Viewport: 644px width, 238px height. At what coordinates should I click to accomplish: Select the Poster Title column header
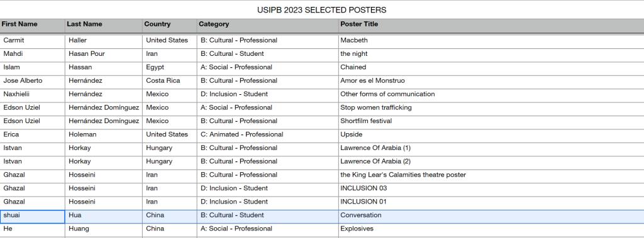[491, 24]
